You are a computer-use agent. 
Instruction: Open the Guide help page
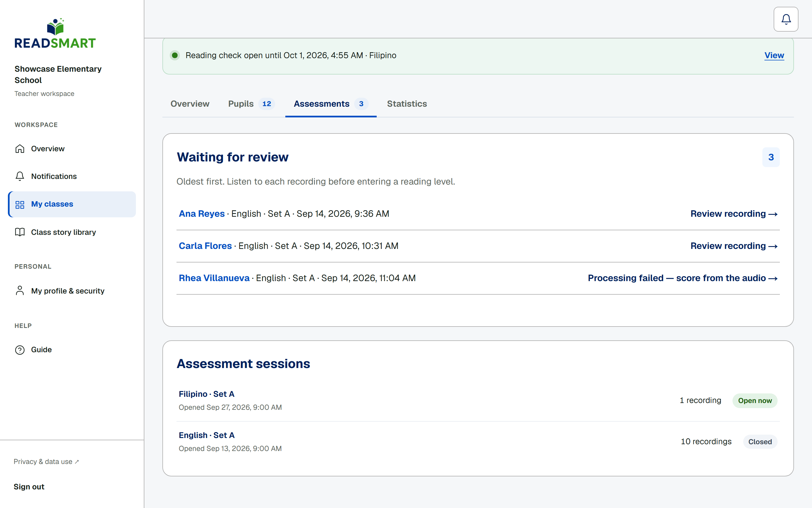point(72,350)
